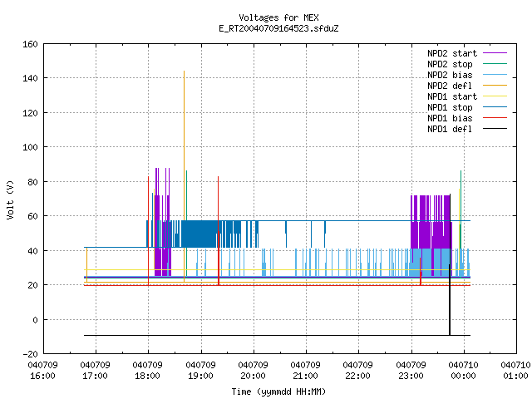Click the green line sample for NPD2 stop

pos(495,64)
